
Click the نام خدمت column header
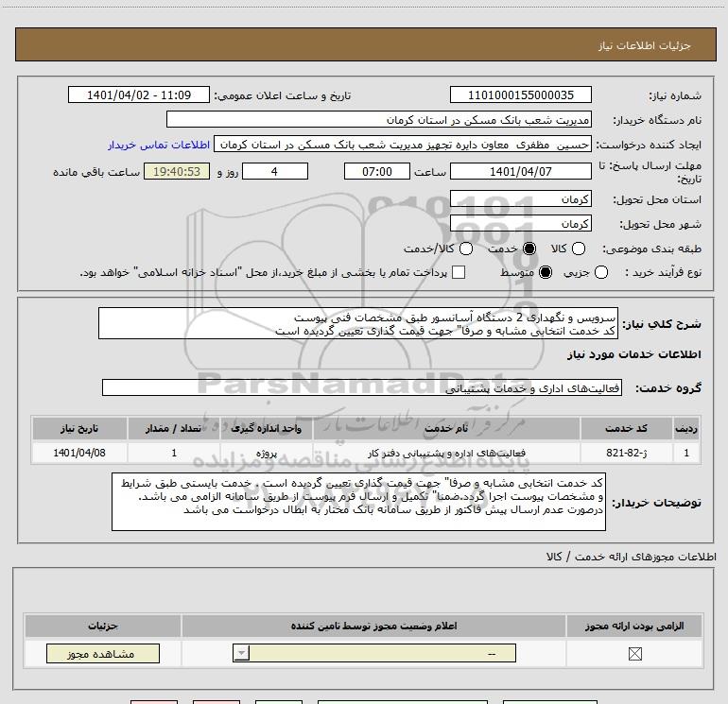coord(446,428)
